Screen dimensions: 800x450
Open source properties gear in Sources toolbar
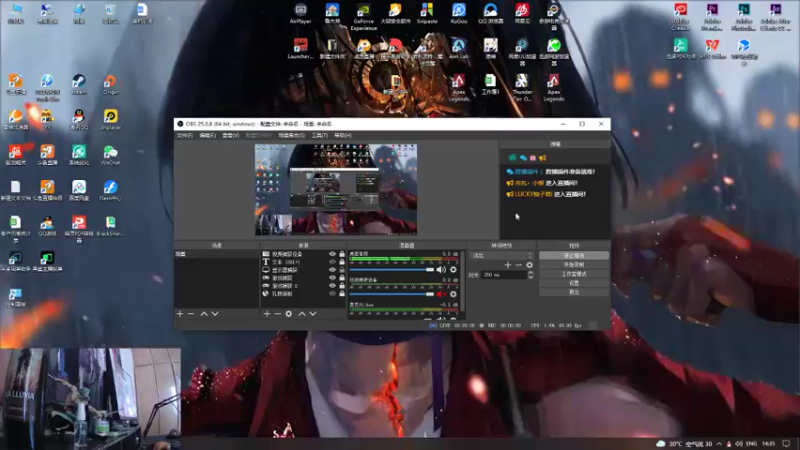click(289, 314)
